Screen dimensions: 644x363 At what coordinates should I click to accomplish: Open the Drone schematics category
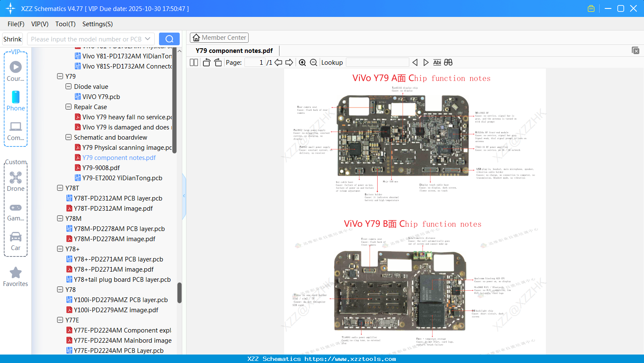(16, 181)
